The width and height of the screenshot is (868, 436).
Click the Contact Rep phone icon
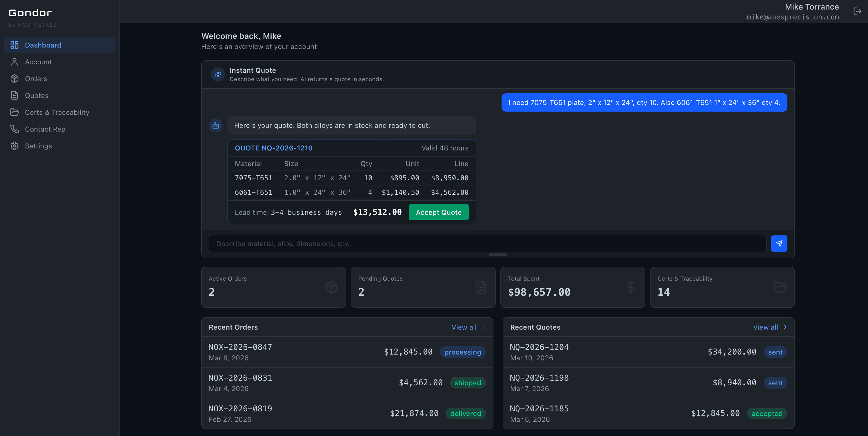pyautogui.click(x=14, y=129)
